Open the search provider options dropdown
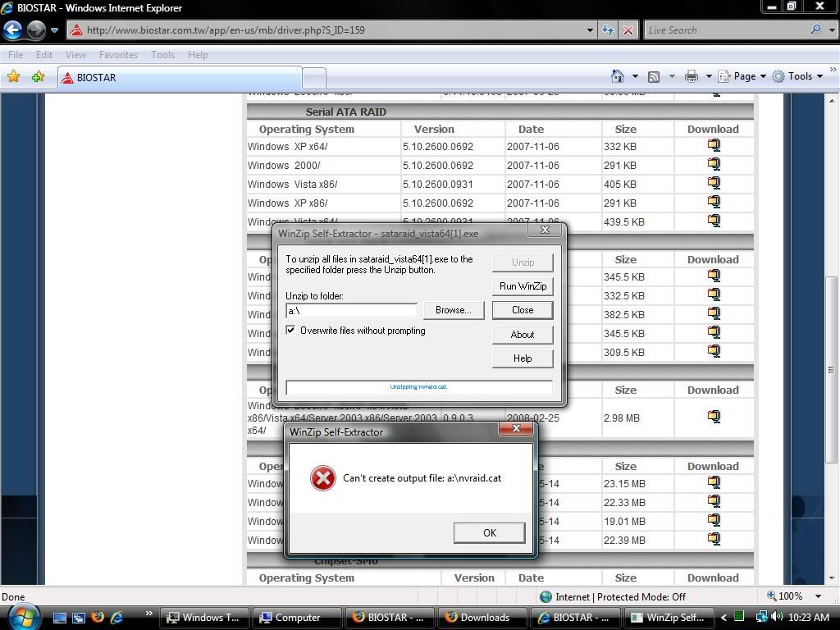This screenshot has height=630, width=840. pos(832,30)
